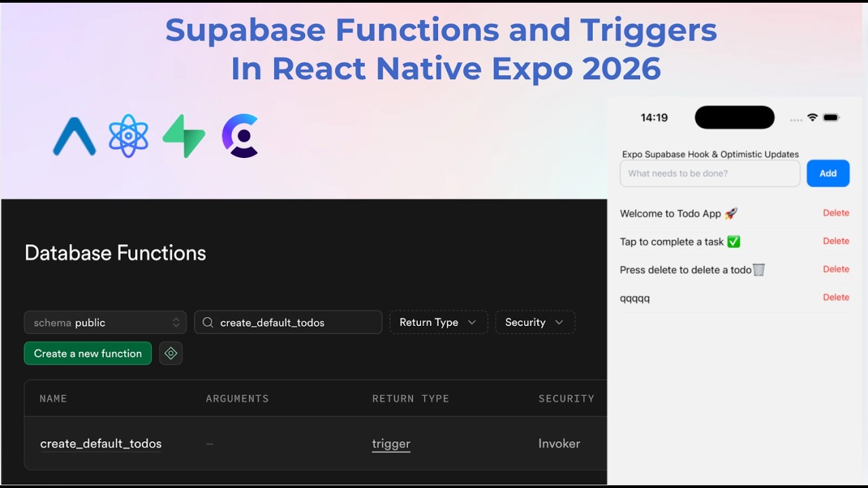Viewport: 868px width, 488px height.
Task: Open the Return Type filter dropdown
Action: pos(438,323)
